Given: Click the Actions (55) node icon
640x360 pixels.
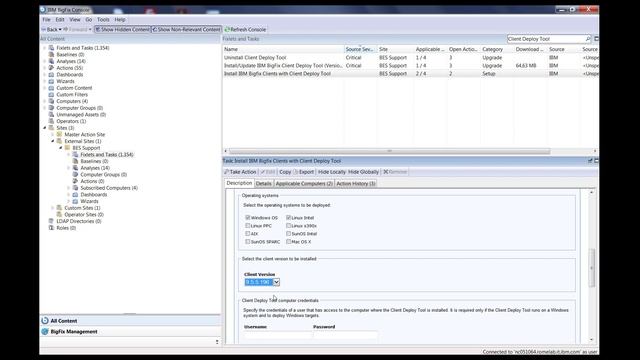Looking at the screenshot, I should (51, 68).
